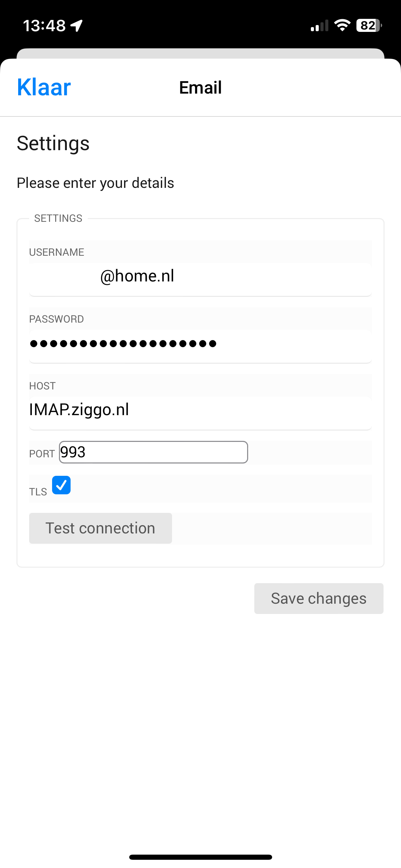
Task: Tap the large Settings heading
Action: [x=53, y=143]
